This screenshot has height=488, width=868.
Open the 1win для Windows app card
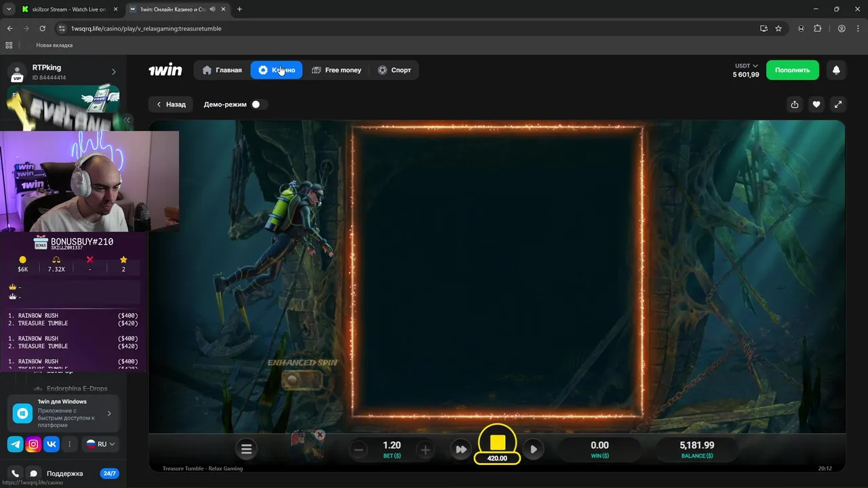click(x=63, y=413)
